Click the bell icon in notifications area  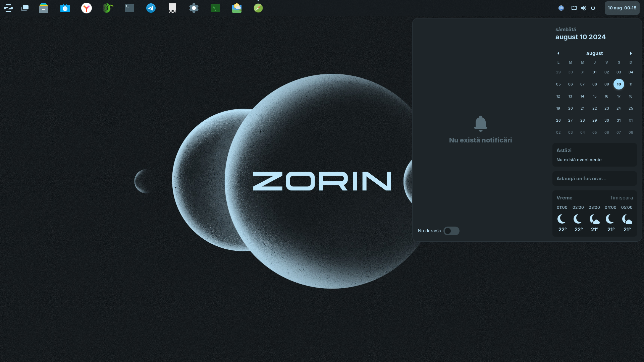click(481, 124)
